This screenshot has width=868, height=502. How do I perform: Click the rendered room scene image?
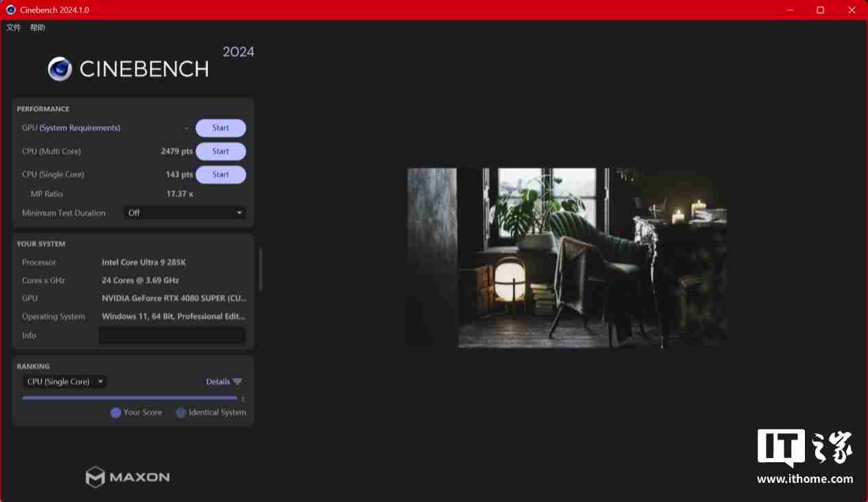click(x=567, y=258)
